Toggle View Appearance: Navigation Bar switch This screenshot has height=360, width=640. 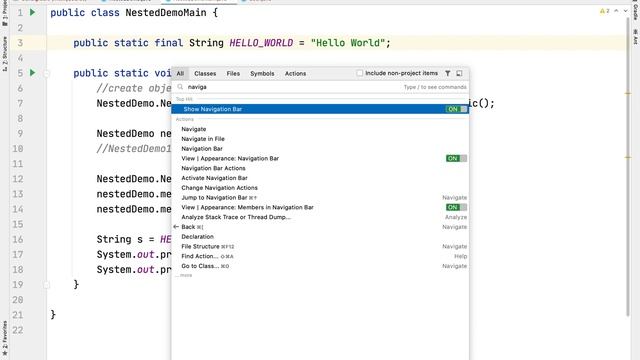[456, 158]
